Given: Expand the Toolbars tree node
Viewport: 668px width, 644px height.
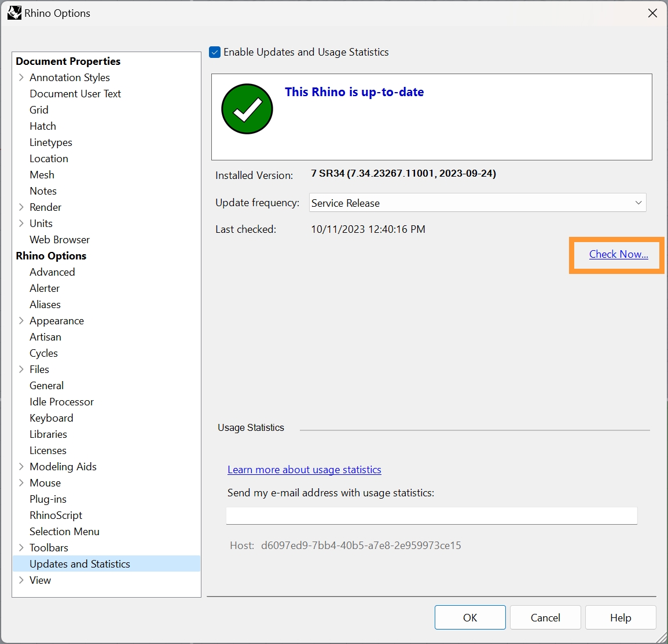Looking at the screenshot, I should tap(21, 548).
